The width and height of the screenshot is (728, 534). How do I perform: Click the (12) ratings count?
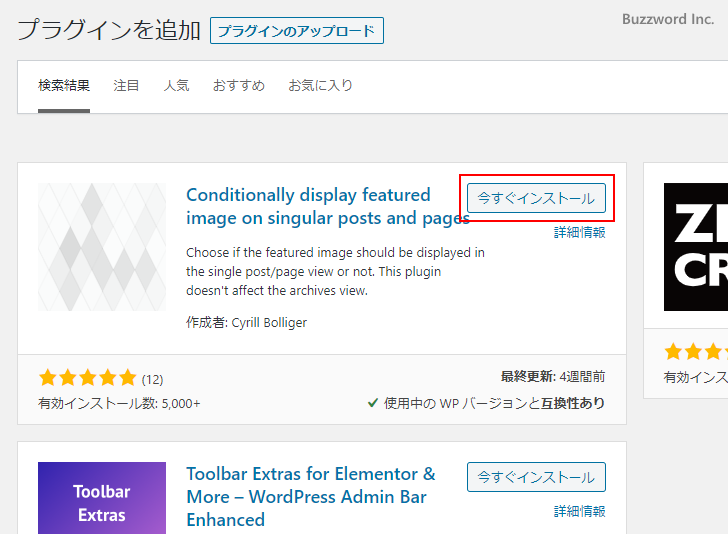(152, 379)
